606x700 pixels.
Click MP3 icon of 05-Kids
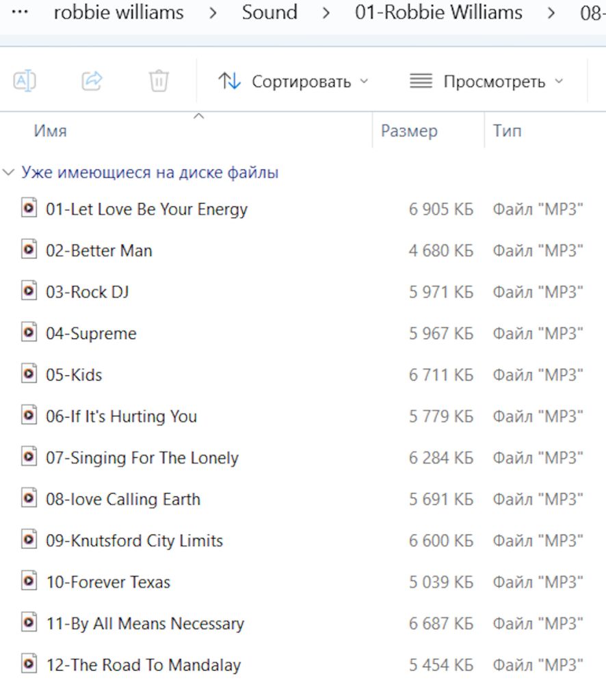pyautogui.click(x=29, y=374)
